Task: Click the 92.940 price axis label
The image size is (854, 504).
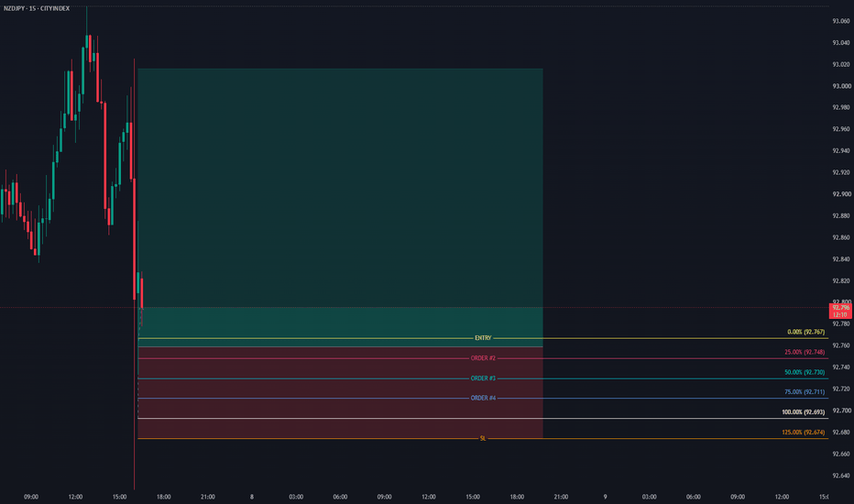Action: click(x=841, y=151)
